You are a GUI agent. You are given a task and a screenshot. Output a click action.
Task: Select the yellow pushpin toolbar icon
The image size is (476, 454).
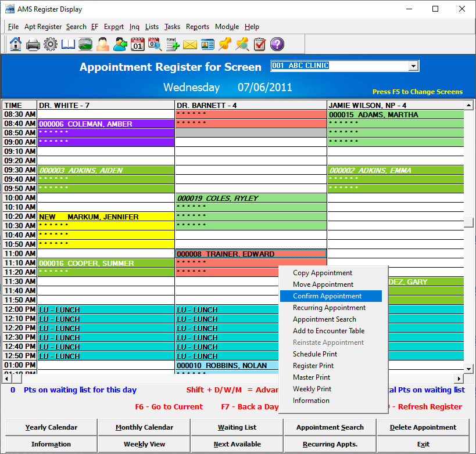point(225,44)
